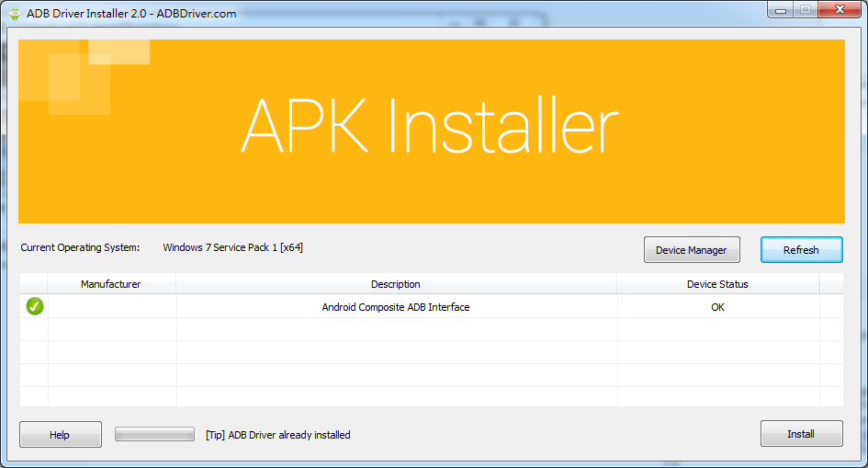The image size is (868, 468).
Task: Click the Install button
Action: [801, 434]
